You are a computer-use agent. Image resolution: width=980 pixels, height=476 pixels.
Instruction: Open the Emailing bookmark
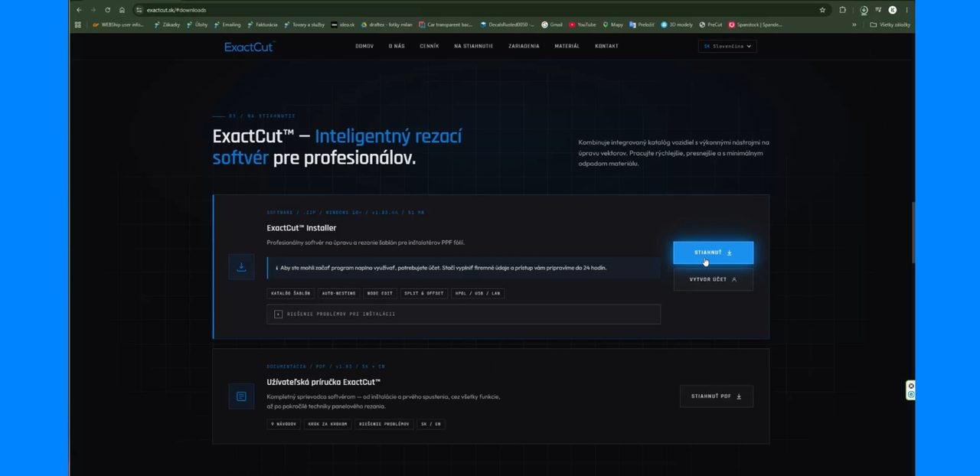coord(227,24)
